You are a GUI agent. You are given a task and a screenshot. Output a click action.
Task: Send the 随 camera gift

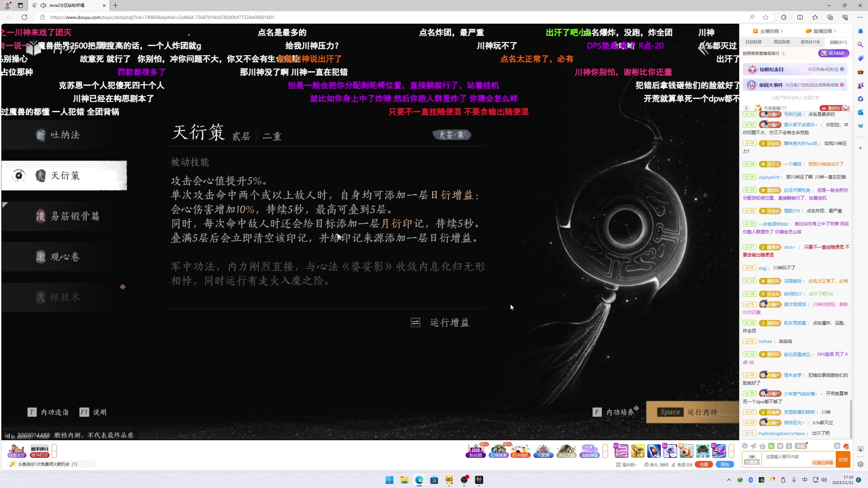(x=686, y=451)
